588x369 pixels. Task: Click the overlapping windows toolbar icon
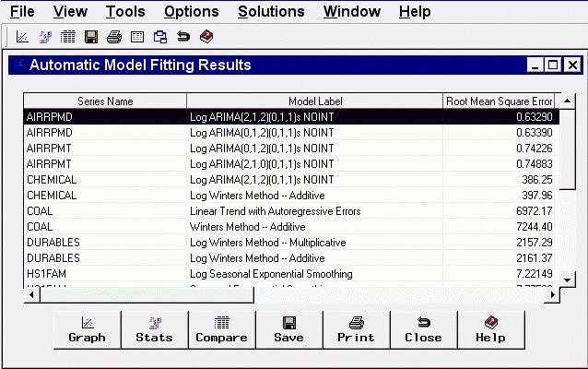[x=160, y=38]
